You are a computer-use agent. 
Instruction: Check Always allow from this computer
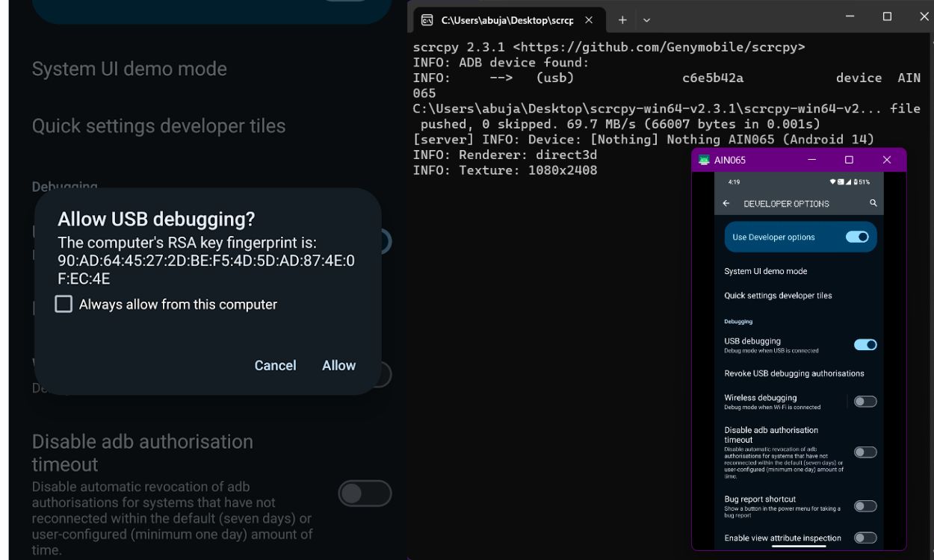pyautogui.click(x=63, y=303)
